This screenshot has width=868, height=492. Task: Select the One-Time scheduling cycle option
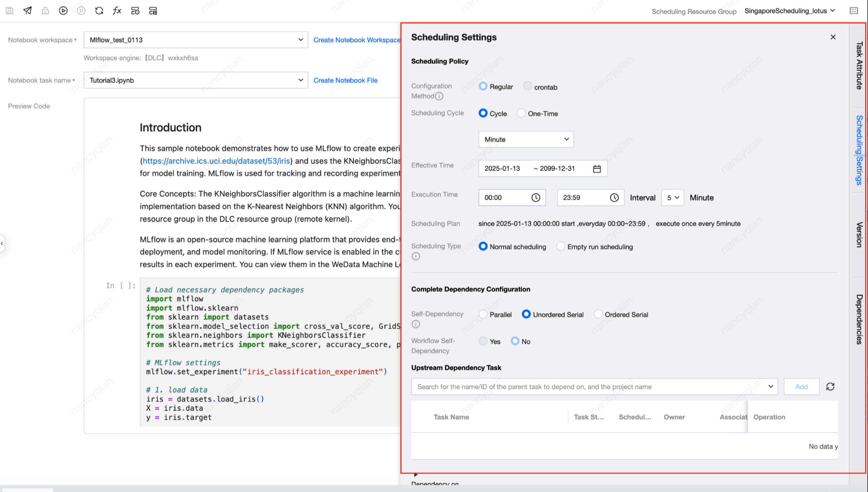coord(522,113)
